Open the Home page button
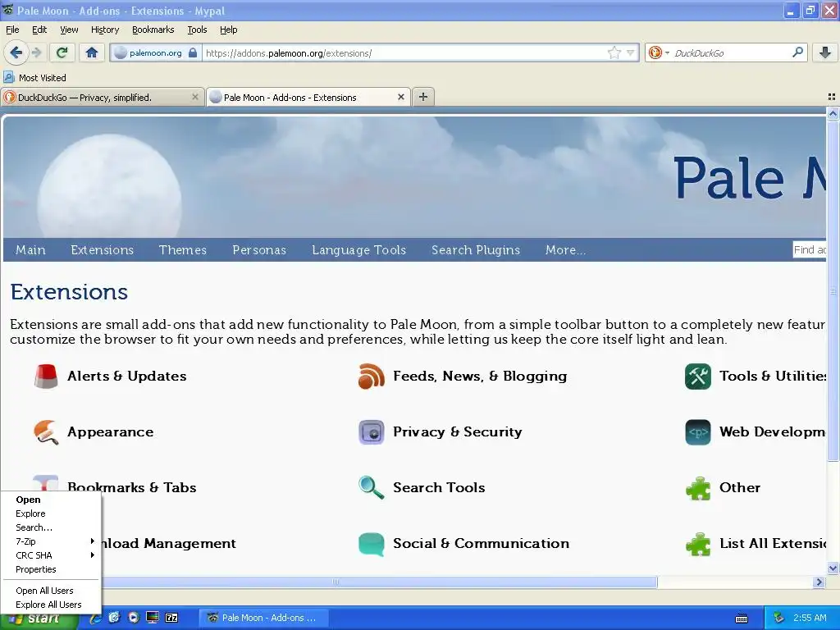The image size is (840, 630). (92, 52)
